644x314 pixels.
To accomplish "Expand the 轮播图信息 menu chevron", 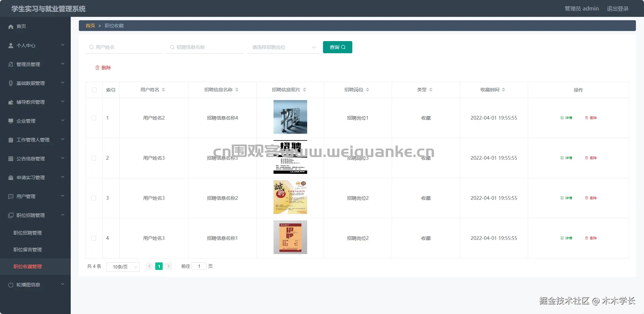I will [x=63, y=284].
